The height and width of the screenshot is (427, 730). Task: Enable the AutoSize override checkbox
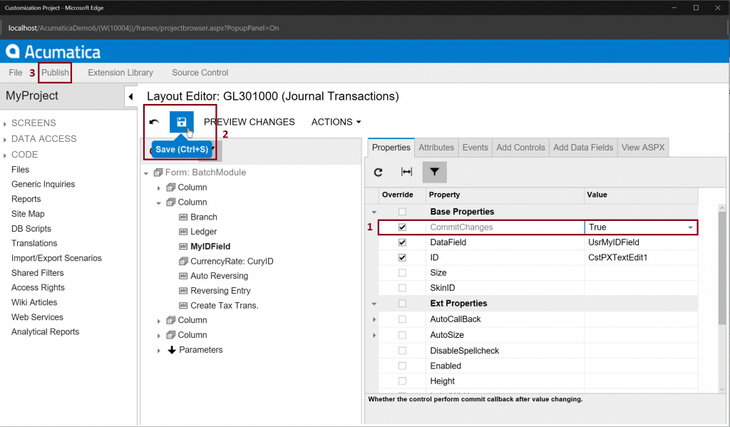[402, 335]
